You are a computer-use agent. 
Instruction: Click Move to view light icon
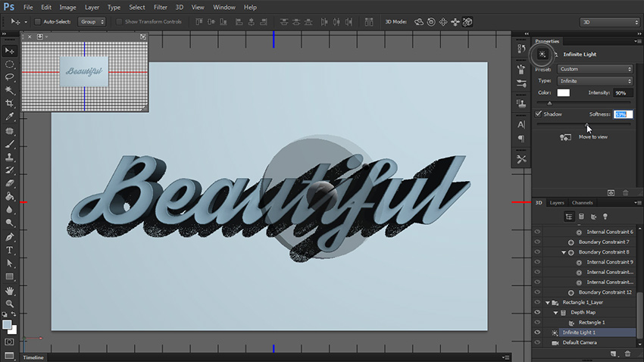tap(565, 137)
